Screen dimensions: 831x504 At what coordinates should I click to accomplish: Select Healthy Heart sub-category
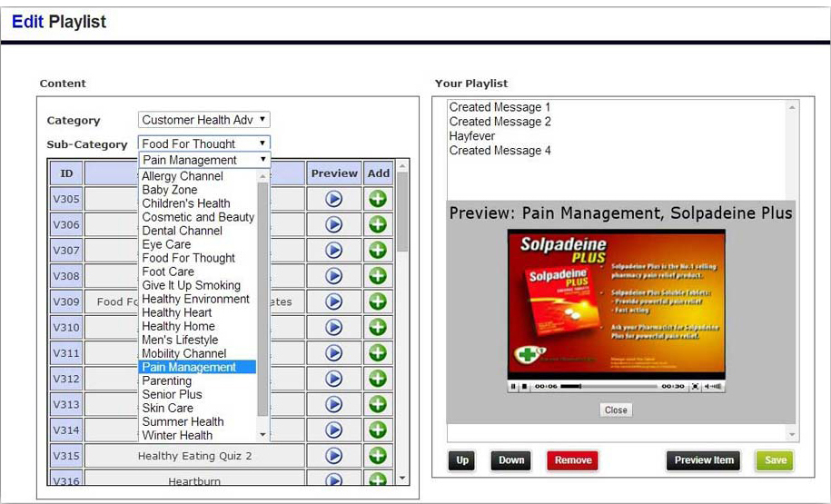click(x=198, y=312)
